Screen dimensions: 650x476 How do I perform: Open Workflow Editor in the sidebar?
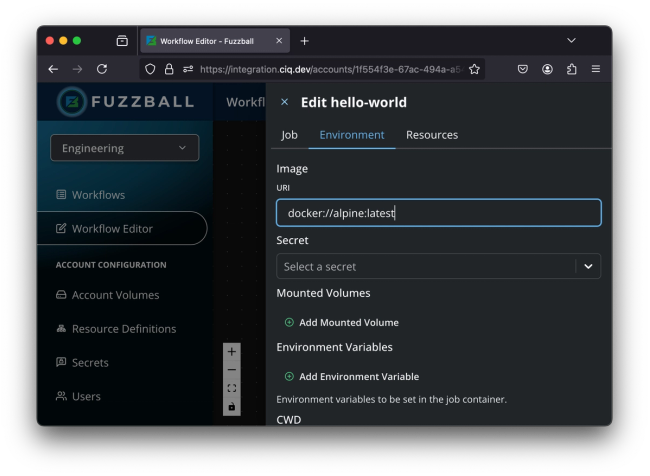(122, 228)
